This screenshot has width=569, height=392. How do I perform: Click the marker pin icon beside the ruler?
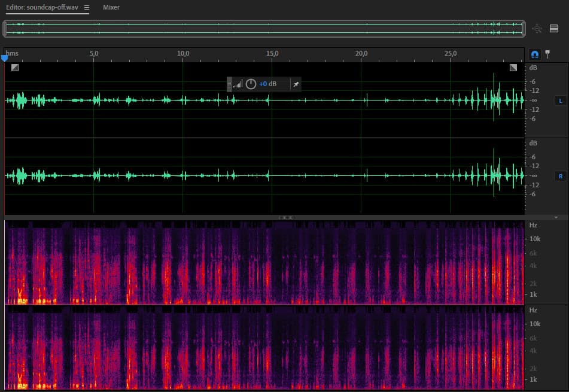547,54
